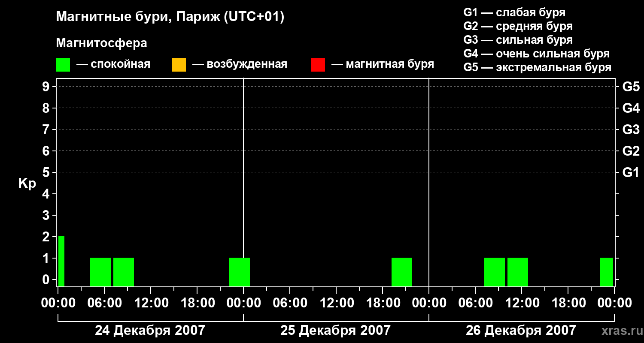Click the green 'спокойная' legend swatch
The width and height of the screenshot is (644, 343).
pos(63,65)
